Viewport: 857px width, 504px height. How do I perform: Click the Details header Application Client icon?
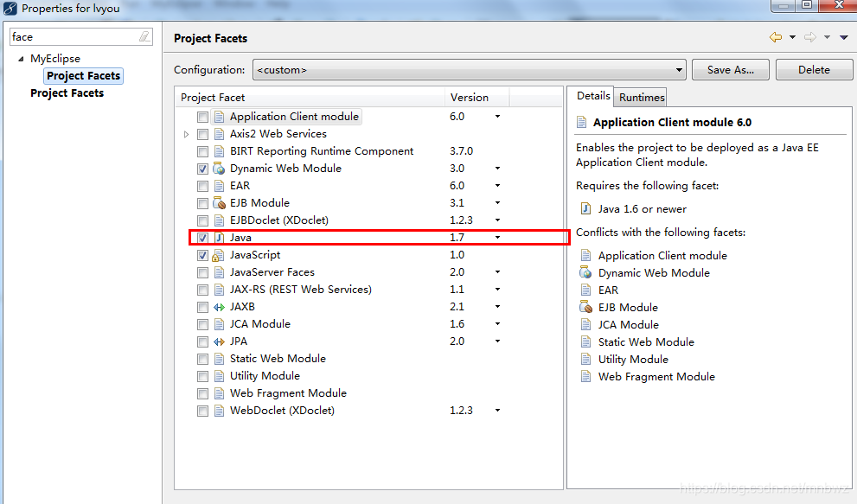[x=581, y=123]
